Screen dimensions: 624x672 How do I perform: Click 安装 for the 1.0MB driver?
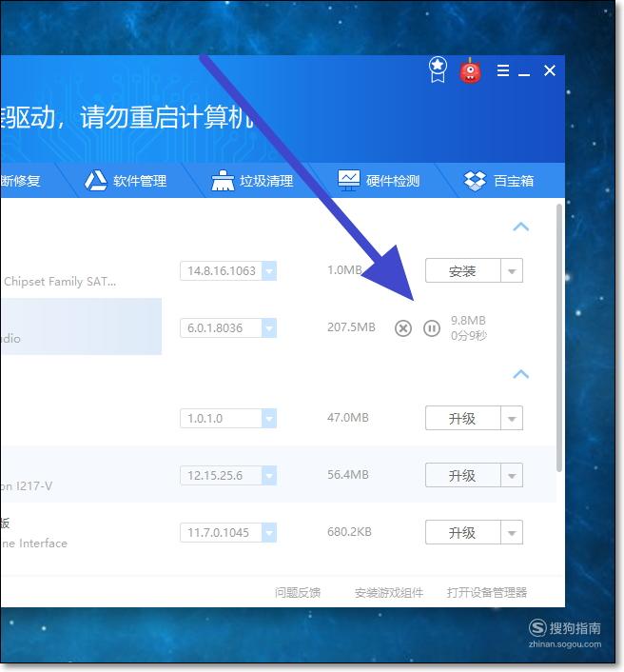coord(462,270)
